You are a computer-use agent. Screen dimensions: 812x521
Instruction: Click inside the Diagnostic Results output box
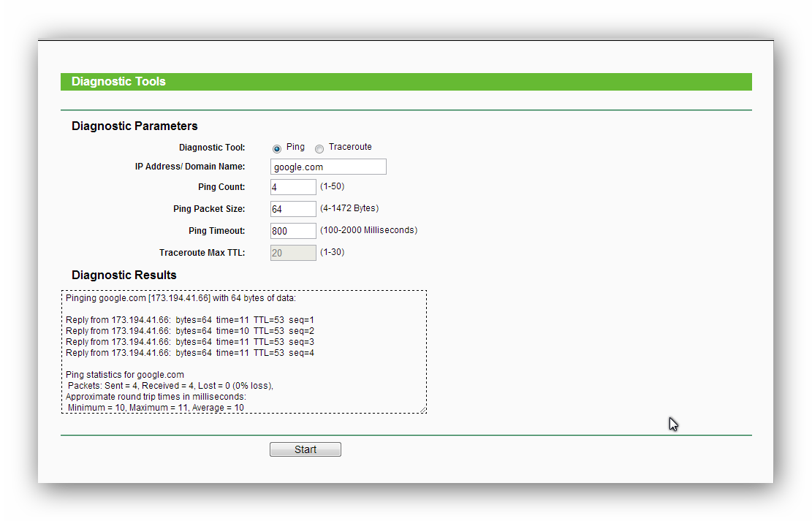pyautogui.click(x=244, y=351)
